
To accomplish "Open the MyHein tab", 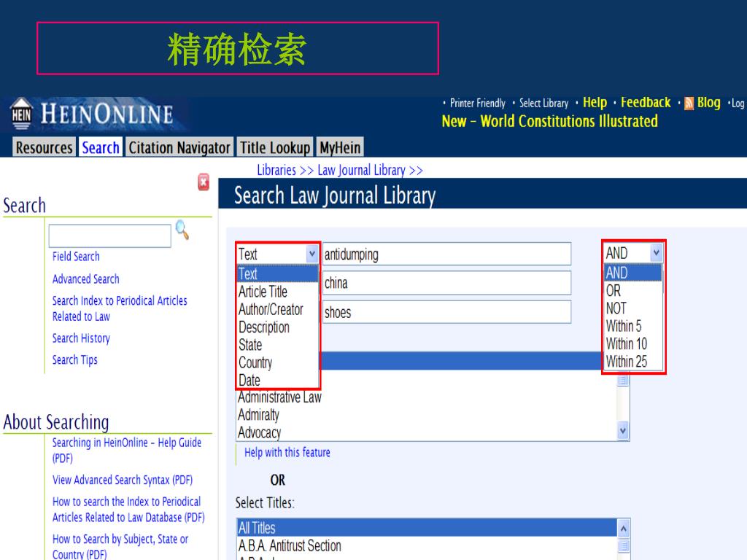I will point(340,147).
